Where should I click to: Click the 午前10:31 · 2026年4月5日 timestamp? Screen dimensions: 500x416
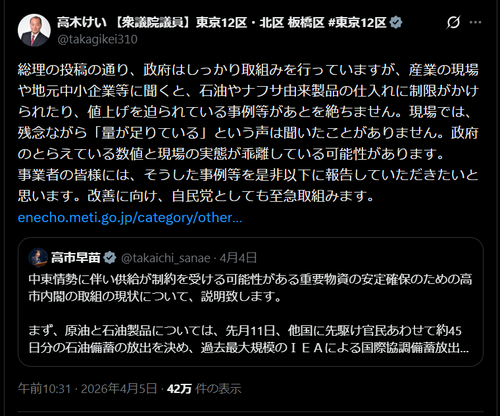click(87, 389)
